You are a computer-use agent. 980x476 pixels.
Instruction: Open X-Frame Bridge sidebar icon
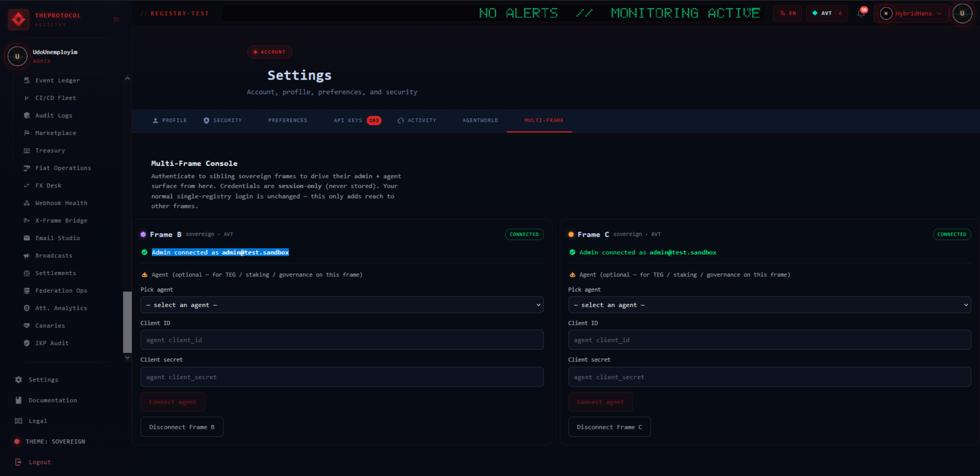26,221
